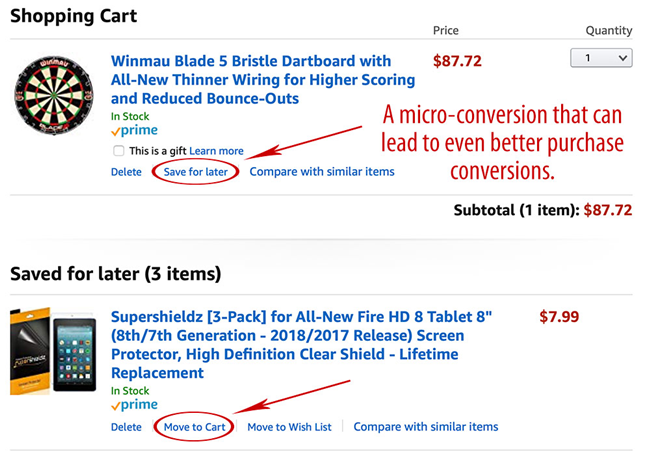This screenshot has height=453, width=650.
Task: Click the Subtotal (1 item) amount
Action: pyautogui.click(x=607, y=210)
